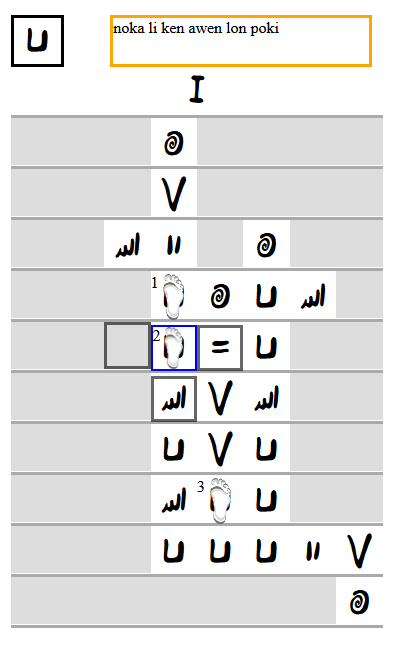The width and height of the screenshot is (401, 649).
Task: Click the V glyph between two hand glyphs
Action: pos(220,398)
